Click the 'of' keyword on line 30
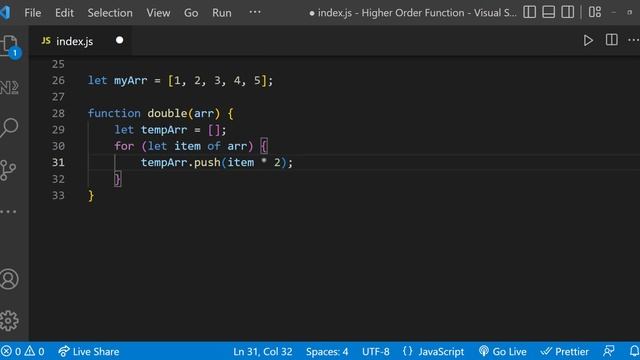Screen dimensions: 640x360 (x=213, y=146)
